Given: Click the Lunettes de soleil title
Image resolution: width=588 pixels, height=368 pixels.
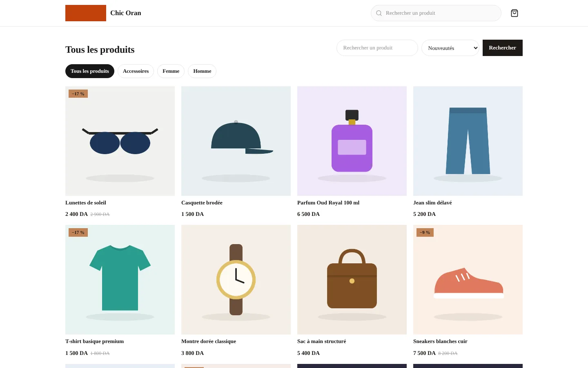Looking at the screenshot, I should [86, 203].
